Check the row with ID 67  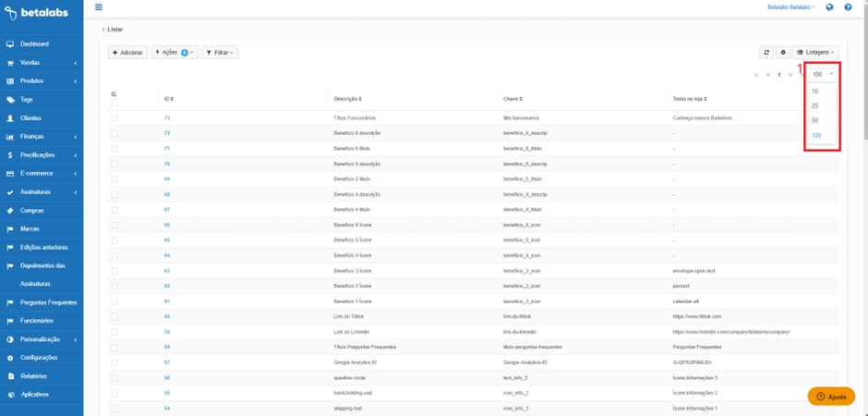coord(115,210)
